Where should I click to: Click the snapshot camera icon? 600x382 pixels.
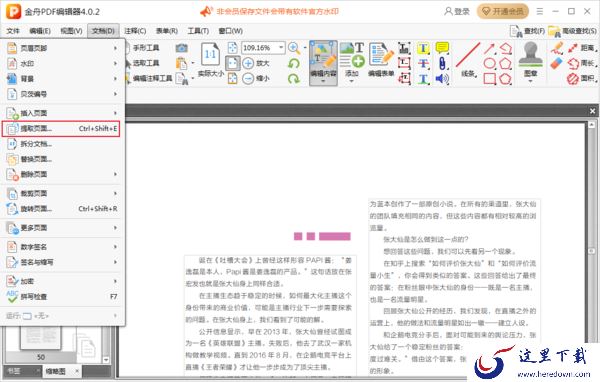(182, 48)
